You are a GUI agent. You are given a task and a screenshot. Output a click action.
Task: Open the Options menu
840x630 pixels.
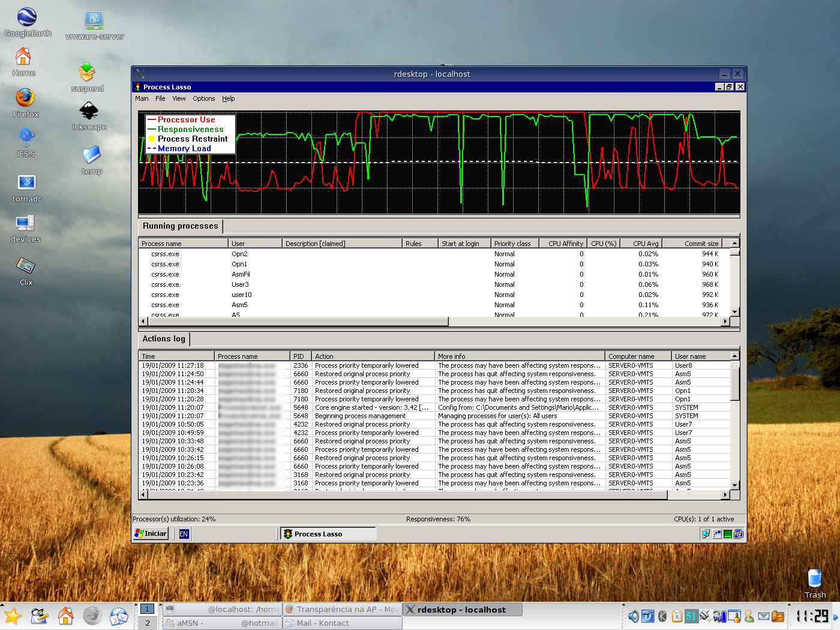203,98
